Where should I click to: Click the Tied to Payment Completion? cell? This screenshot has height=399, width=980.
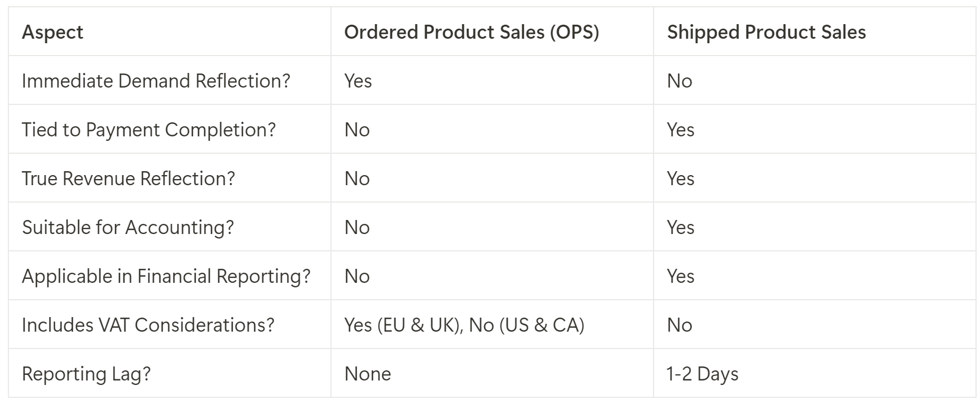click(149, 130)
